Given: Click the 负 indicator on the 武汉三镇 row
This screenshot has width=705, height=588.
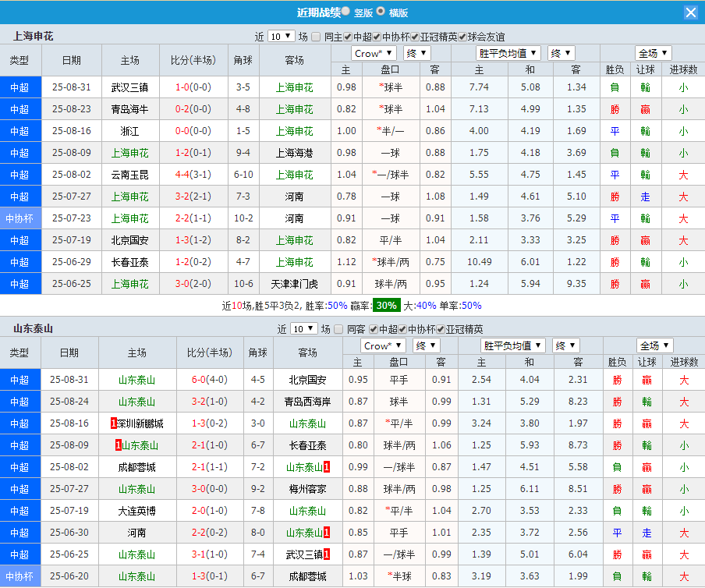Looking at the screenshot, I should click(x=615, y=87).
